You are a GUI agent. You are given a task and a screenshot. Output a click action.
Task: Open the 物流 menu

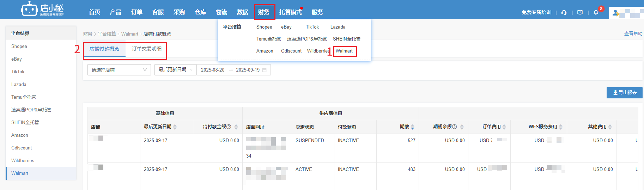click(x=221, y=12)
